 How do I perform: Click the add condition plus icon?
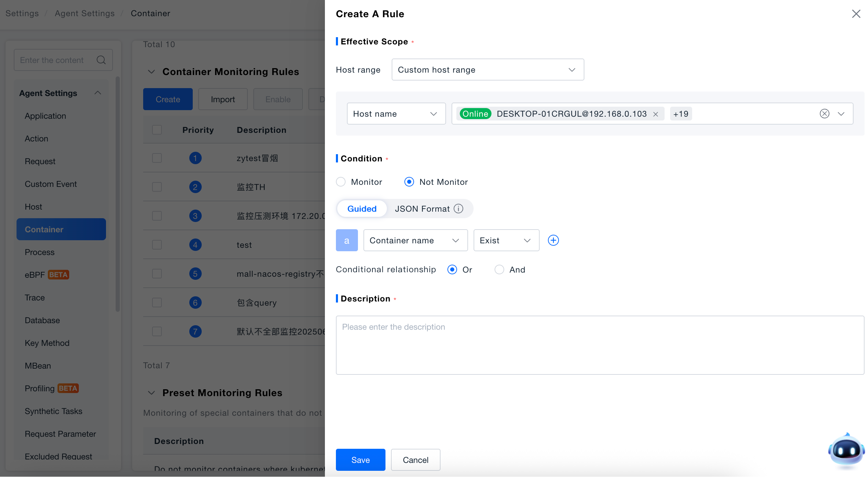[553, 240]
